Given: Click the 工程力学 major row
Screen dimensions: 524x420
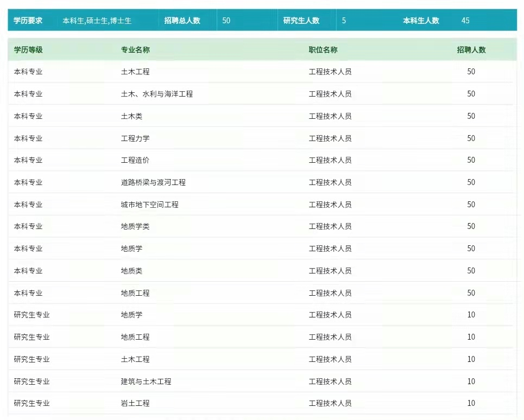Looking at the screenshot, I should tap(135, 138).
